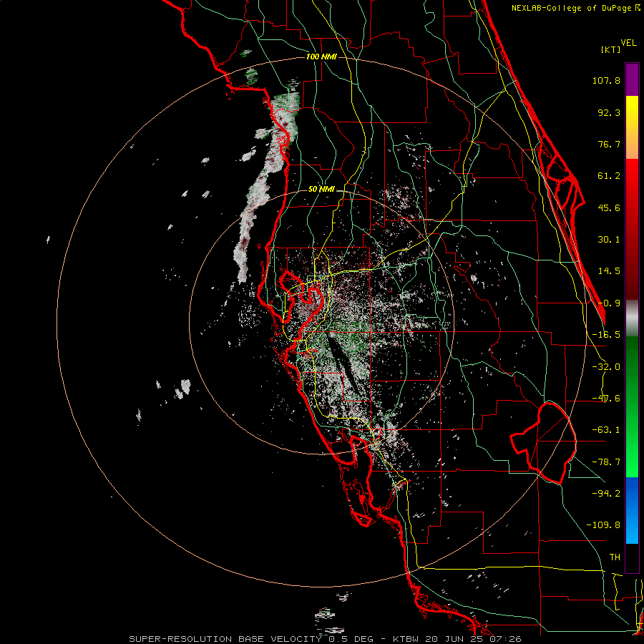This screenshot has width=644, height=644.
Task: Pick the gray near-zero segment of the color bar
Action: (x=632, y=318)
